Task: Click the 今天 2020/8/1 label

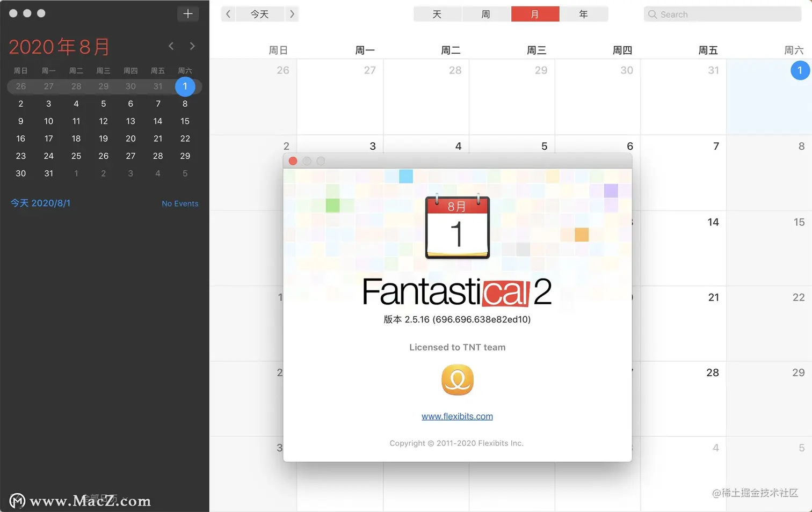Action: [x=41, y=203]
